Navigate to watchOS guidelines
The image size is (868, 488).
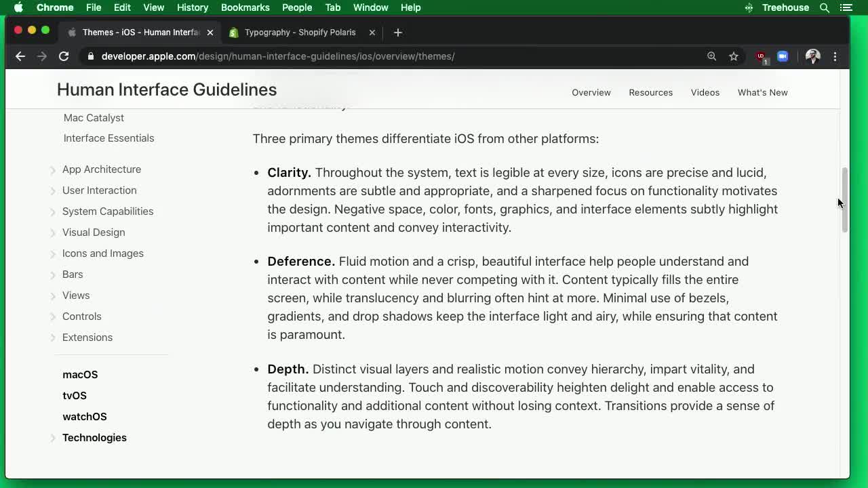point(84,416)
